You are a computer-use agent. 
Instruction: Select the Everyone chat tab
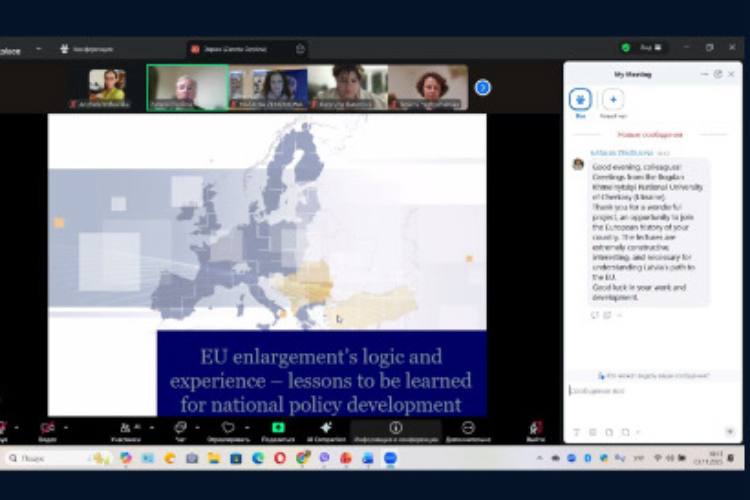(x=580, y=100)
